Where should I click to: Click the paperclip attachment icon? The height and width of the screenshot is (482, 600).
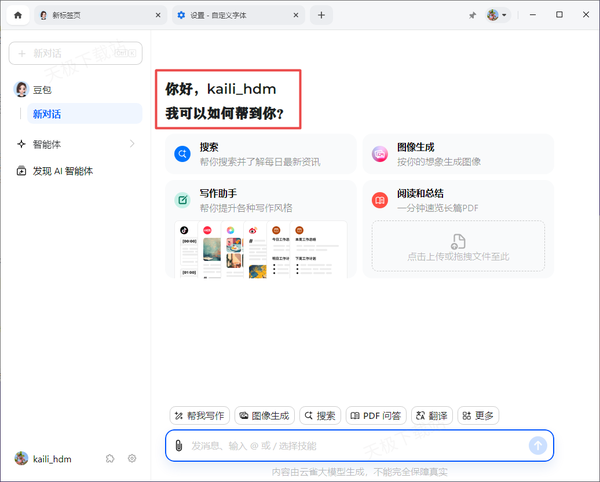178,445
